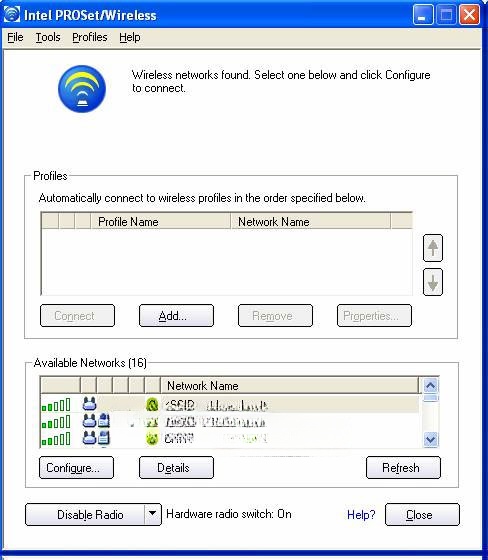Minimize the Intel PROSet/Wireless window

(x=423, y=15)
